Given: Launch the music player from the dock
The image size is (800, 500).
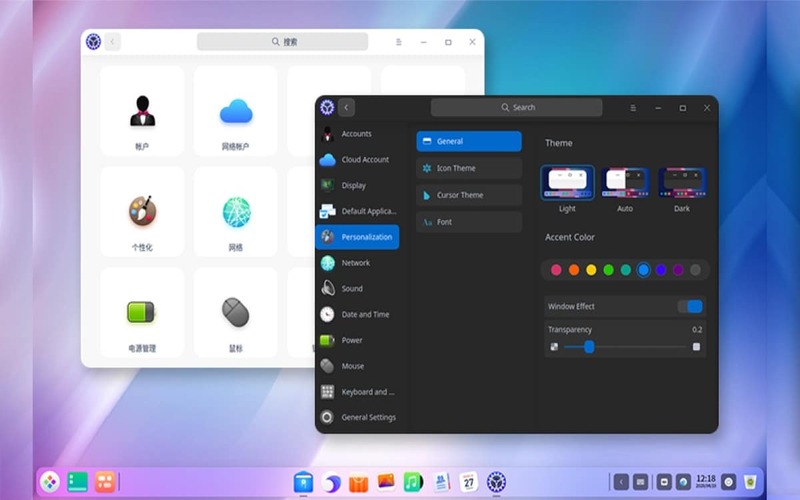Looking at the screenshot, I should coord(413,482).
